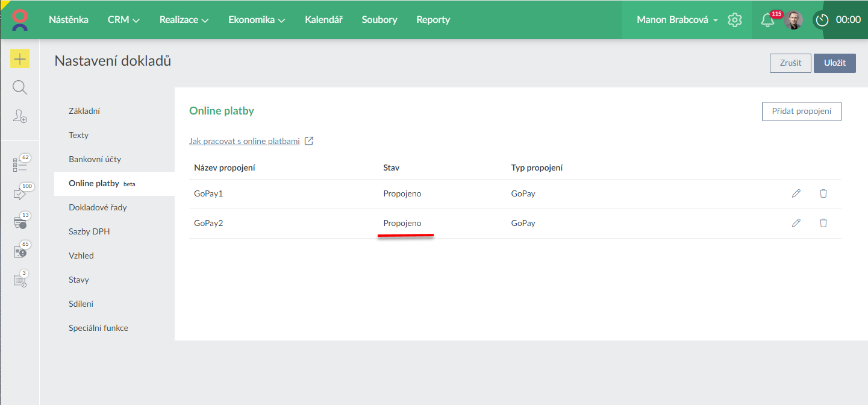
Task: Edit the GoPay2 connection with pencil icon
Action: (x=796, y=223)
